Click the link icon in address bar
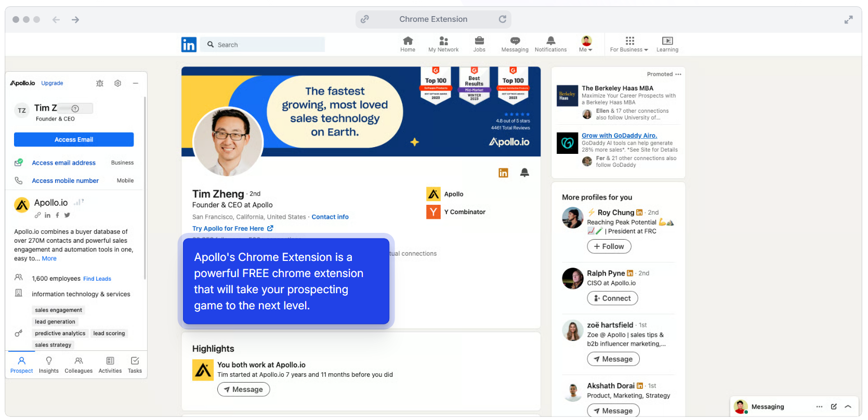Viewport: 868px width, 420px height. 365,19
